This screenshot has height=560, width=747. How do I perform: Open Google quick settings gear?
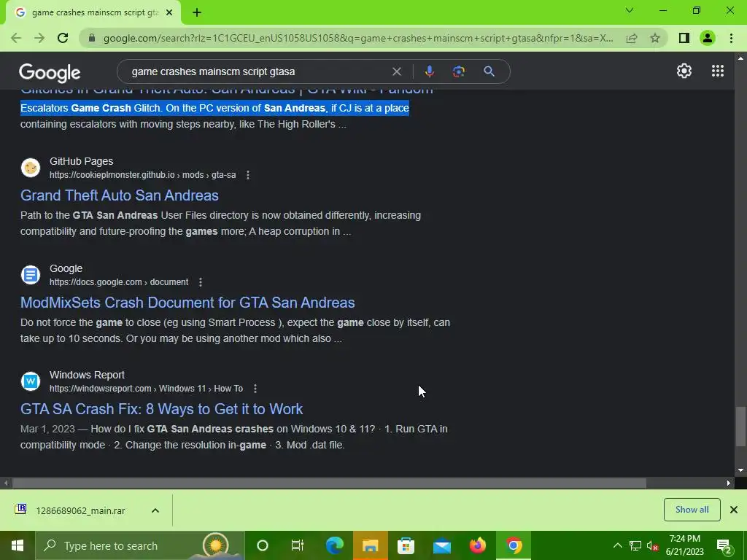tap(684, 71)
